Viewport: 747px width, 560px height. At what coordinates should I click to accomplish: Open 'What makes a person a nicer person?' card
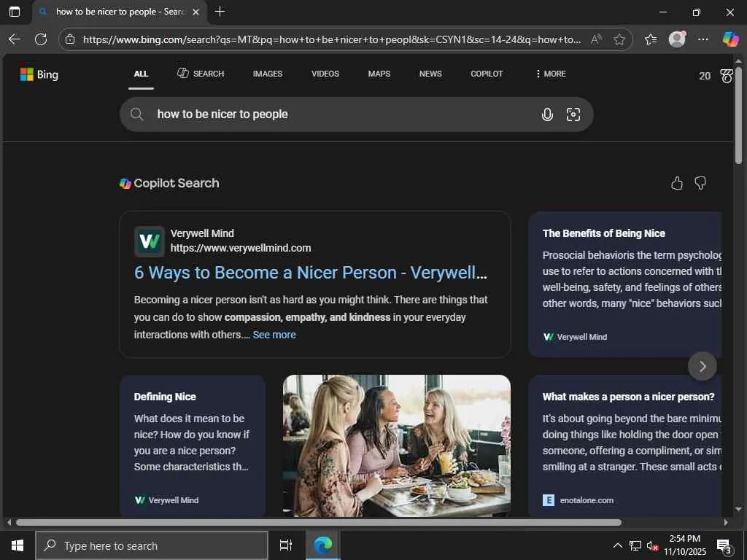point(625,446)
